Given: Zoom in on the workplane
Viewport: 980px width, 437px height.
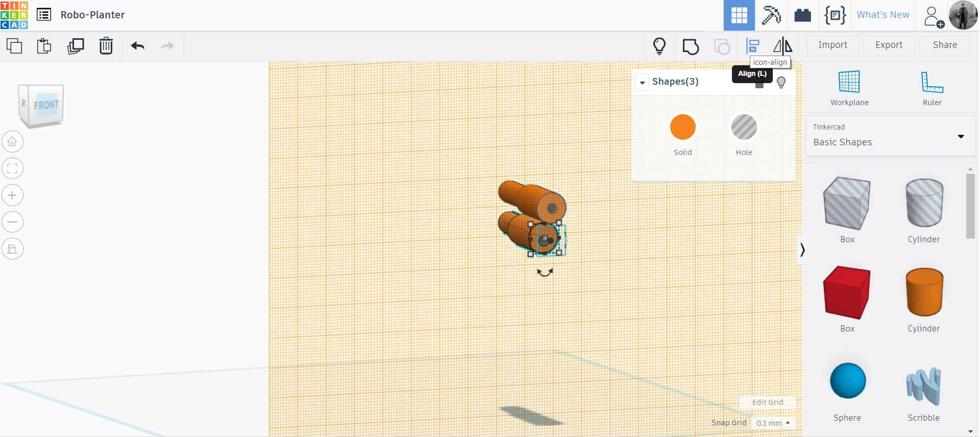Looking at the screenshot, I should (12, 195).
